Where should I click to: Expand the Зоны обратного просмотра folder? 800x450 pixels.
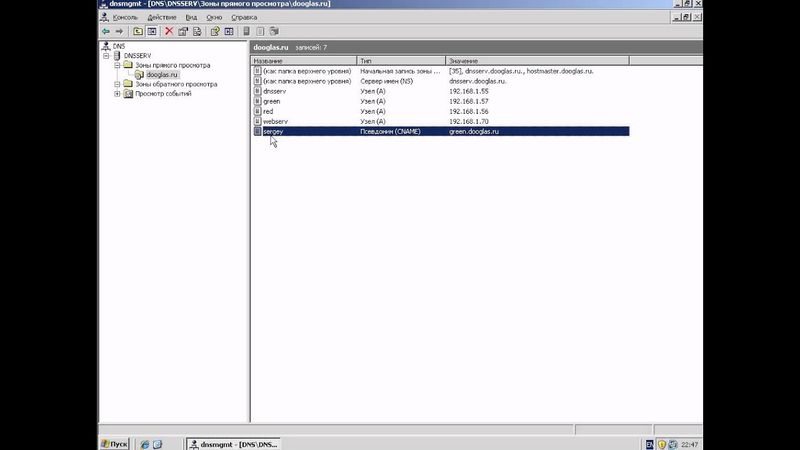click(x=117, y=84)
